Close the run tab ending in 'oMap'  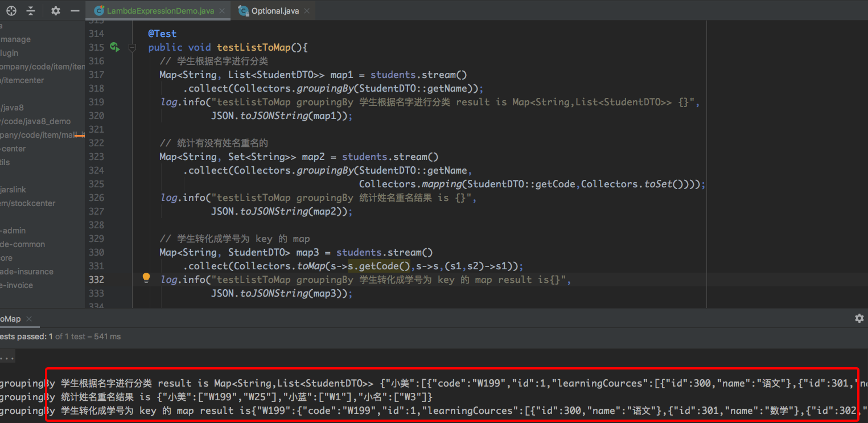point(29,319)
